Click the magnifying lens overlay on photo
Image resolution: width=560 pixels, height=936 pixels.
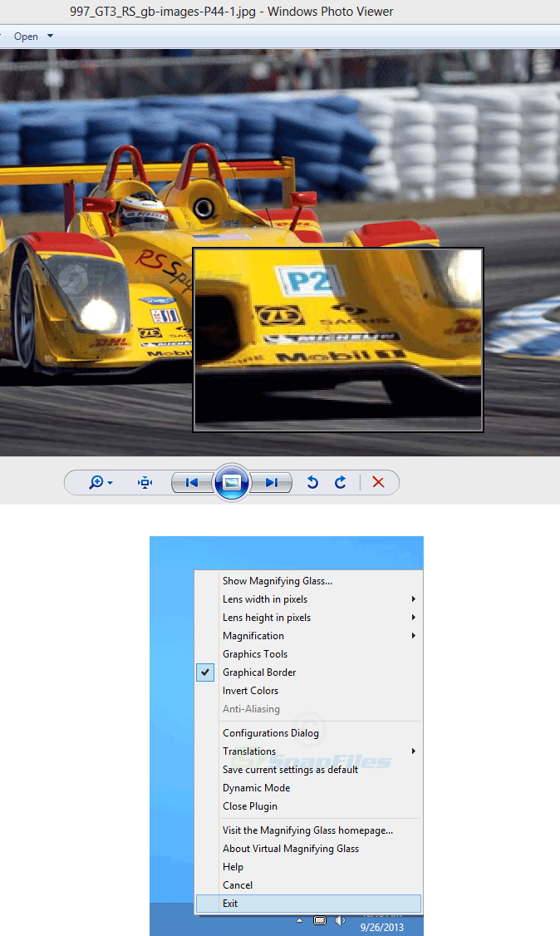[338, 340]
